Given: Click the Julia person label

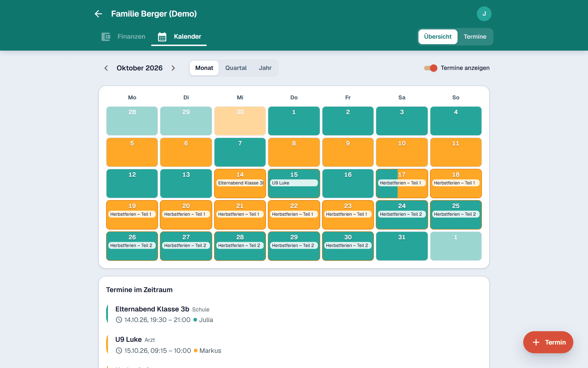Looking at the screenshot, I should tap(206, 320).
